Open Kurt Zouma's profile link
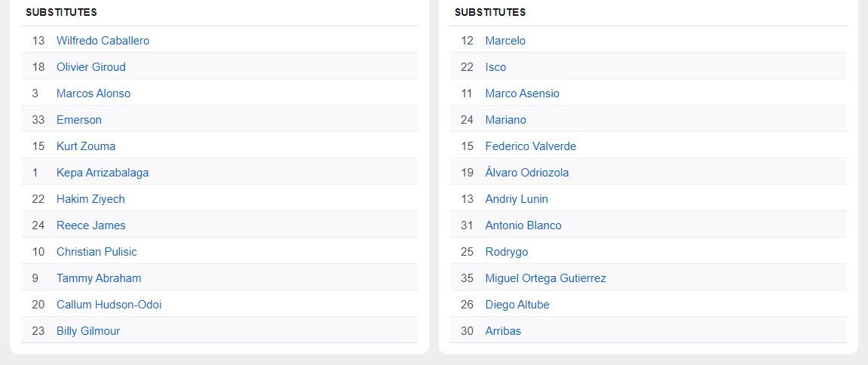This screenshot has height=365, width=868. tap(85, 146)
